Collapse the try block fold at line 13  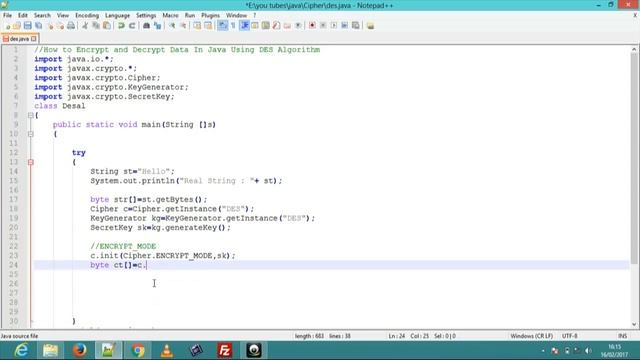click(31, 162)
